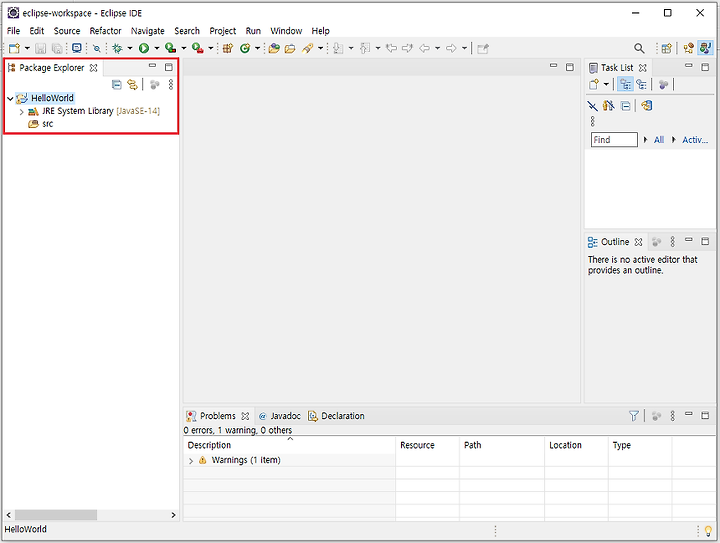Toggle Pin Editor in the main toolbar
This screenshot has height=543, width=720.
tap(483, 48)
